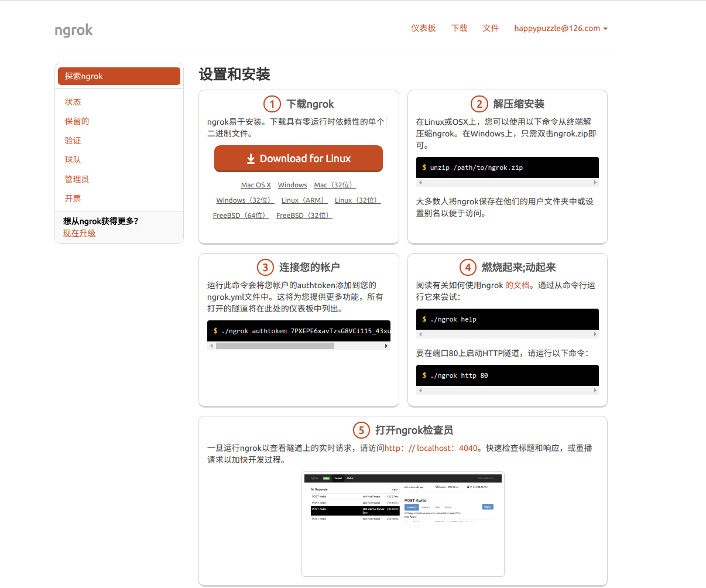The width and height of the screenshot is (706, 588).
Task: Click right arrow under the unzip command
Action: (x=595, y=183)
